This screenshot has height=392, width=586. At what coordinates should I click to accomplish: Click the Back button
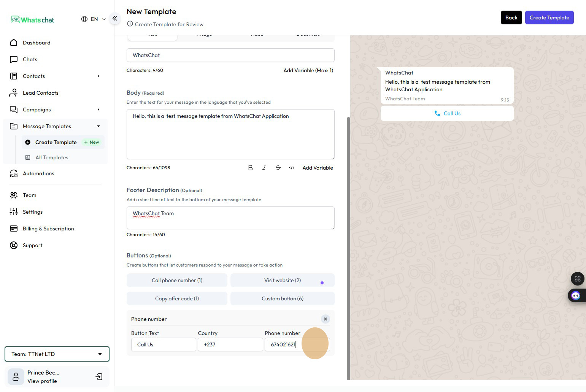point(511,17)
